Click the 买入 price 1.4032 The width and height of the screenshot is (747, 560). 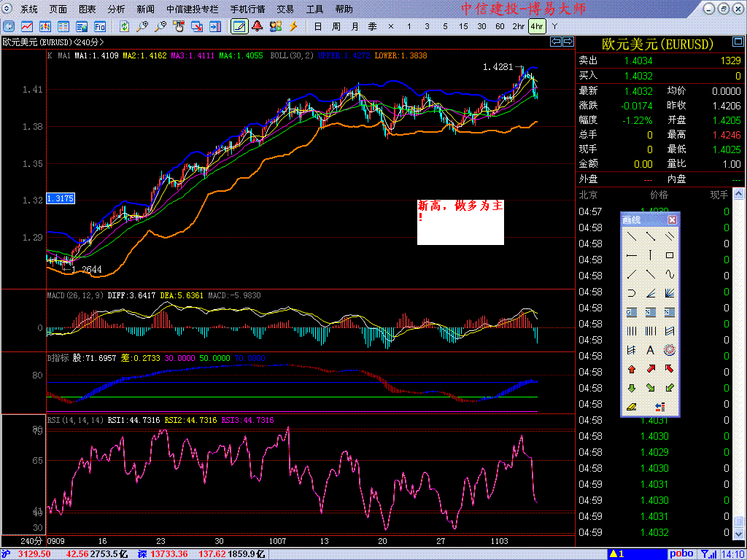coord(638,76)
